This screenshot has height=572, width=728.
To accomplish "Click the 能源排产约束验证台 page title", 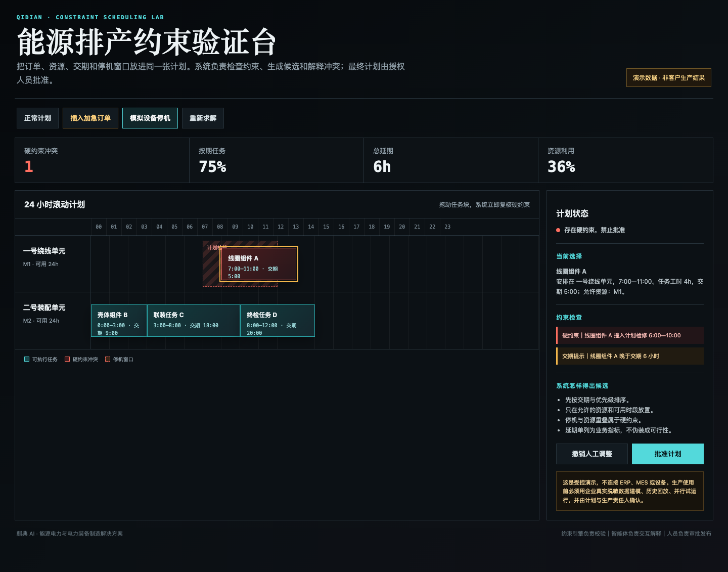I will pyautogui.click(x=147, y=42).
